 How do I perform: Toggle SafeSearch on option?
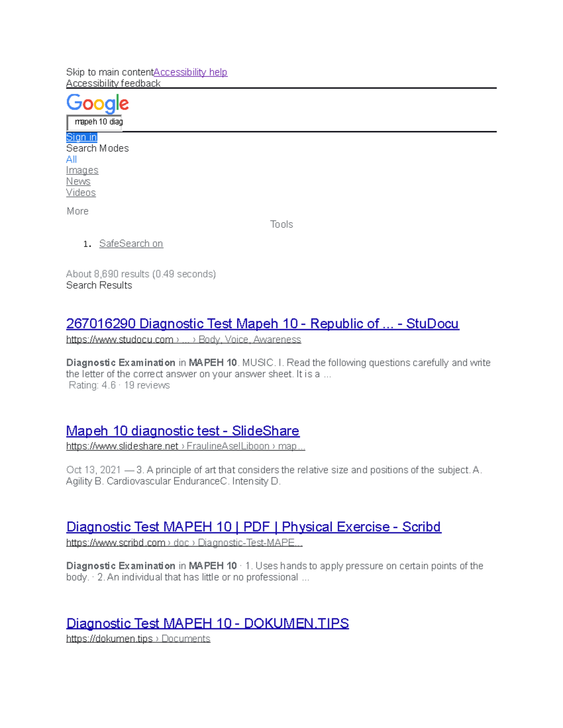pos(131,243)
